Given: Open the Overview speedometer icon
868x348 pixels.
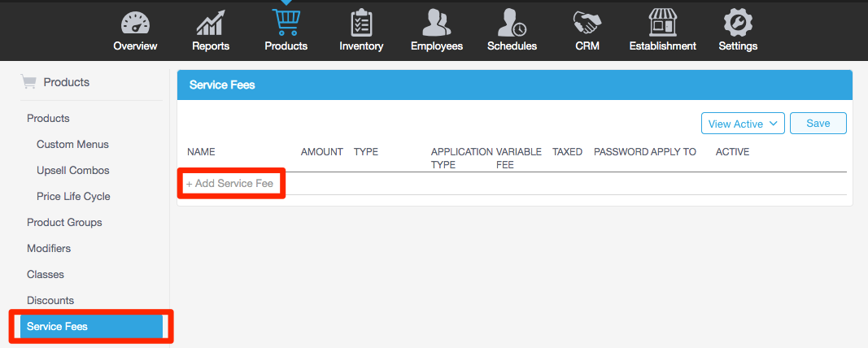Looking at the screenshot, I should (135, 23).
